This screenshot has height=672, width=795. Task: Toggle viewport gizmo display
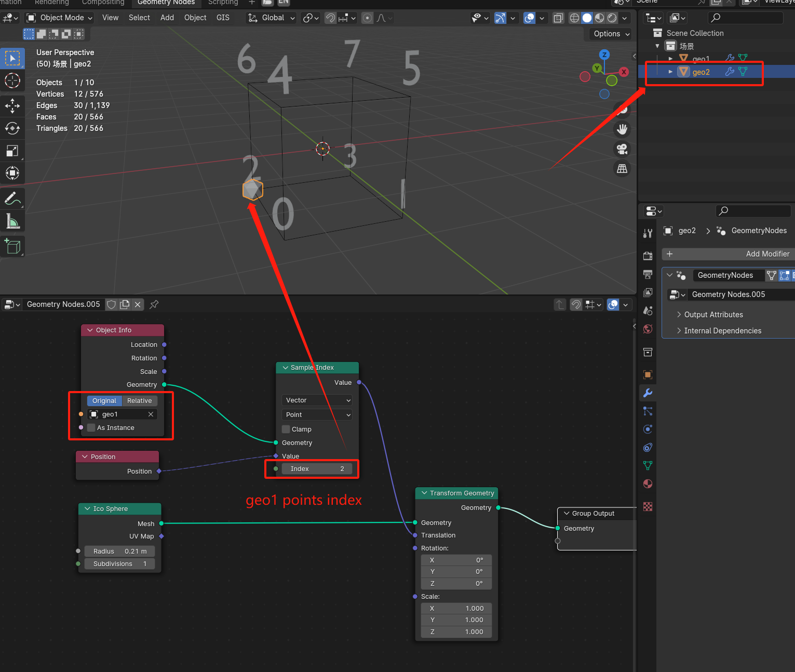point(500,18)
